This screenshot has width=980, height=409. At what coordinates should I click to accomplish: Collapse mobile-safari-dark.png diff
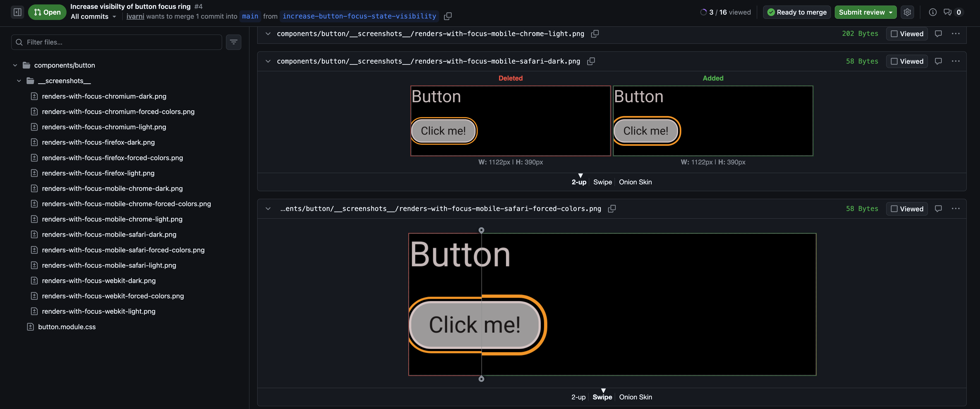pos(268,61)
